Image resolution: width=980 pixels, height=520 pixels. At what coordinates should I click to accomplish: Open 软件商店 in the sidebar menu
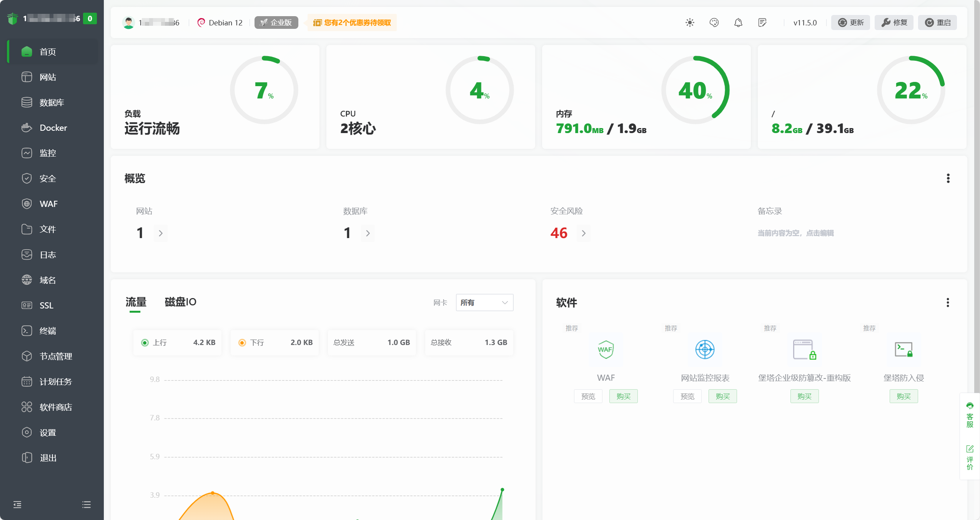56,407
